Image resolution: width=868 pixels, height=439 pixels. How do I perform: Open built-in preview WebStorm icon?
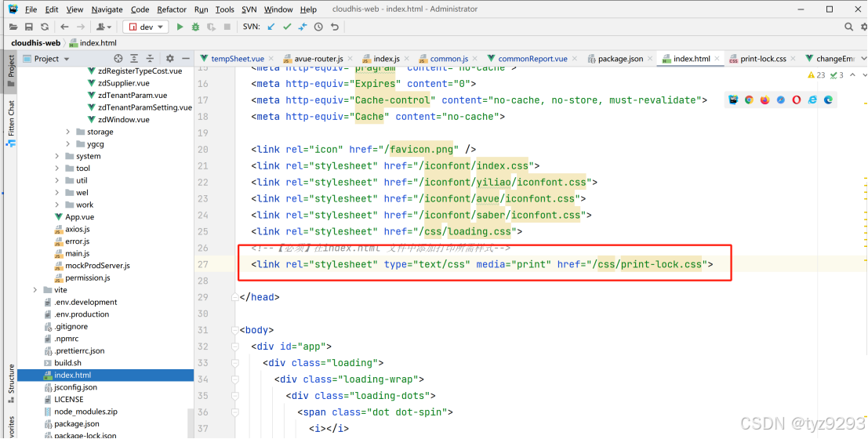pos(733,100)
